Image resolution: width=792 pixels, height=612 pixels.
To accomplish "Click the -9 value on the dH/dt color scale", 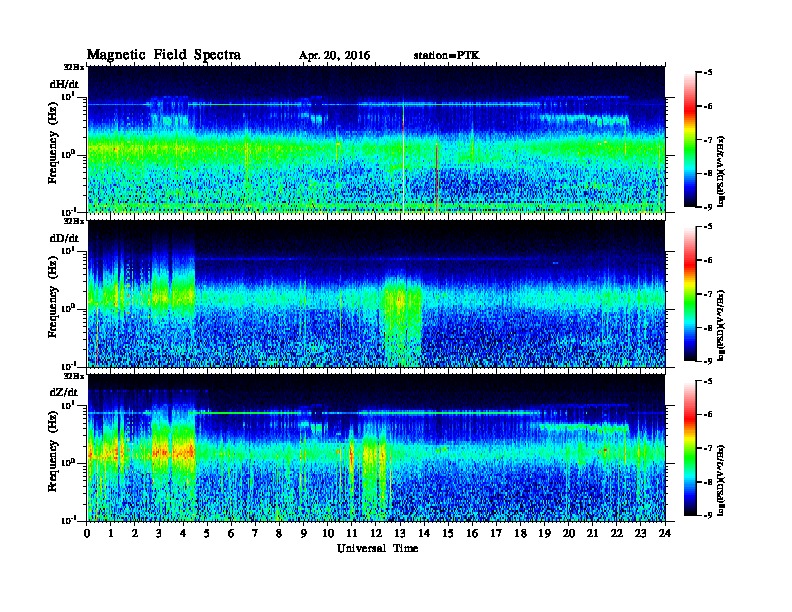I will [x=708, y=207].
